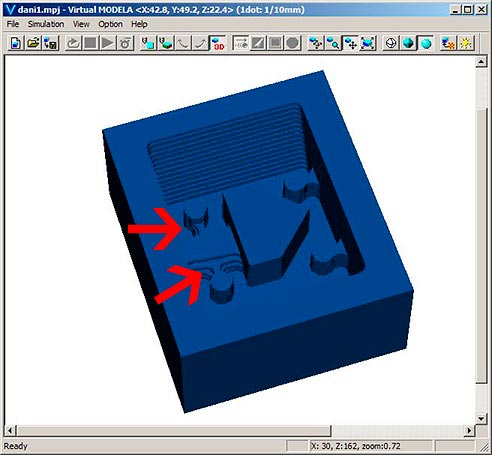
Task: Click the downward curve tool path icon
Action: click(183, 43)
